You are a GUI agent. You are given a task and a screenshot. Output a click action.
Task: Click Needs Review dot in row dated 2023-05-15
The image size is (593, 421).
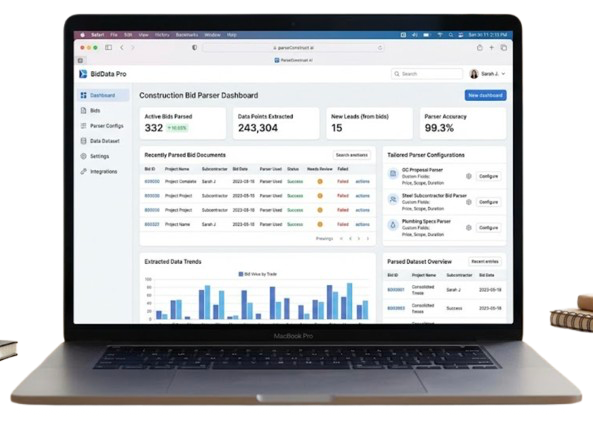click(x=320, y=196)
